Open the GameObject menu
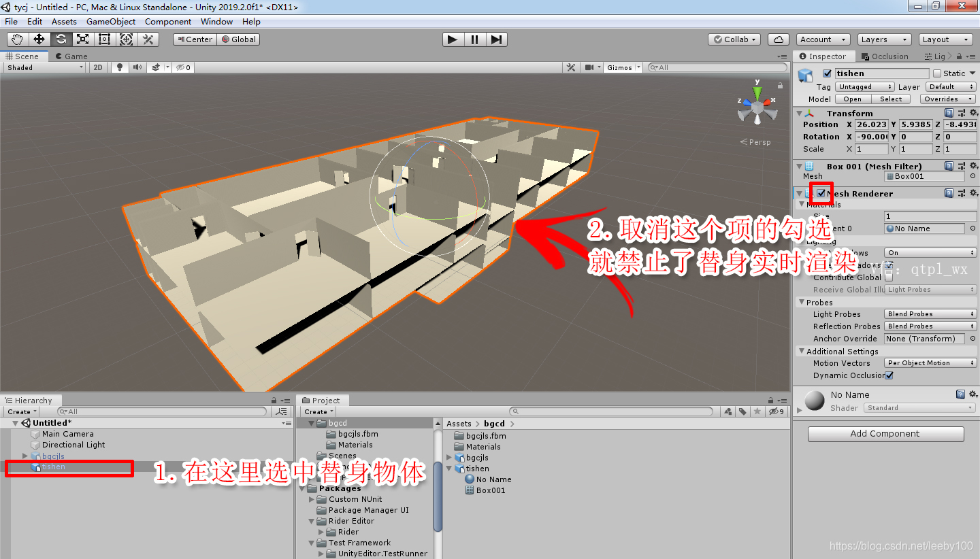 click(111, 21)
